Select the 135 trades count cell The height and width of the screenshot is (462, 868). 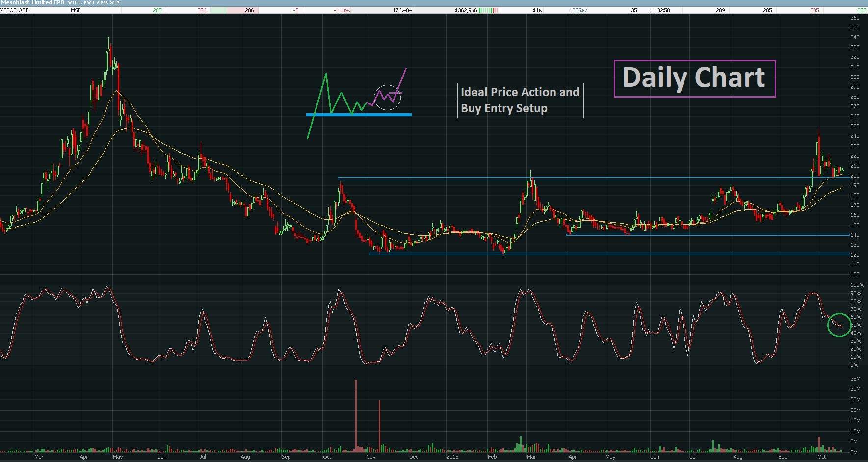click(x=633, y=10)
